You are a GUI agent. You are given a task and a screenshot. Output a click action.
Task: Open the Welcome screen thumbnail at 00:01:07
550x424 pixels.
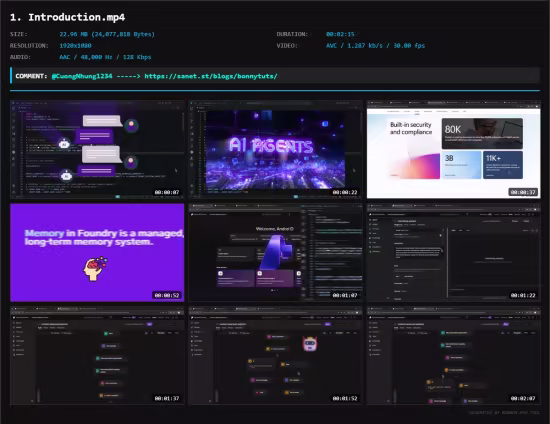tap(275, 253)
